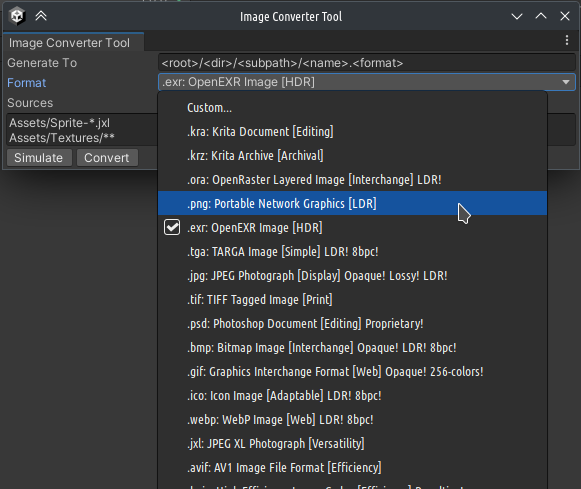The height and width of the screenshot is (489, 581).
Task: Click the window title Image Converter Tool
Action: (x=291, y=17)
